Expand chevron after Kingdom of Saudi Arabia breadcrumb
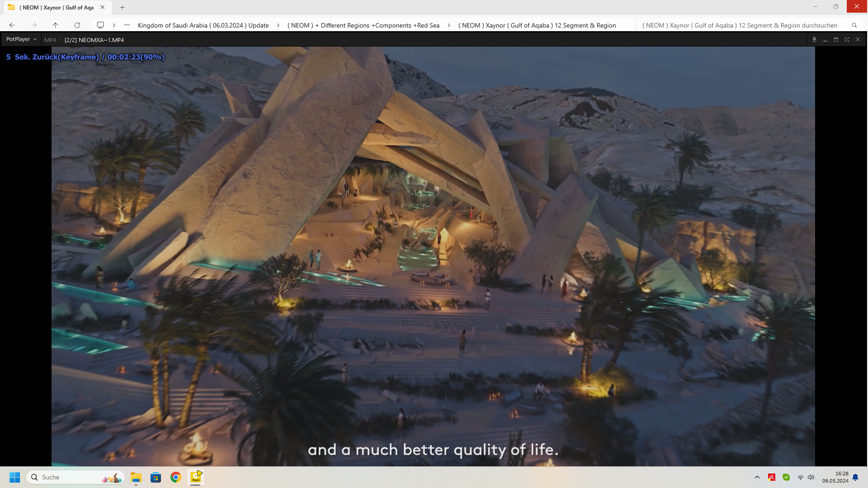 [278, 25]
